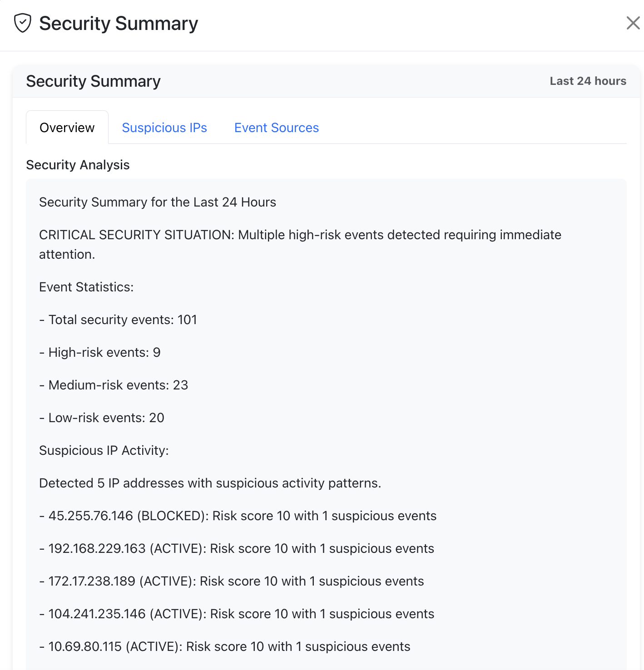Click the Total security events: 101 line
Viewport: 644px width, 670px height.
118,320
